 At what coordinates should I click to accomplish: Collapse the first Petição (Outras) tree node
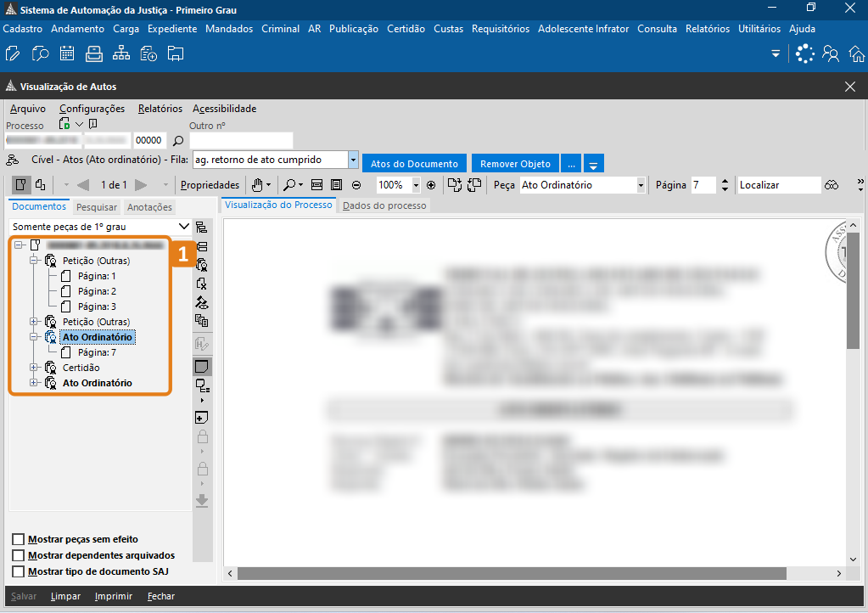point(34,261)
